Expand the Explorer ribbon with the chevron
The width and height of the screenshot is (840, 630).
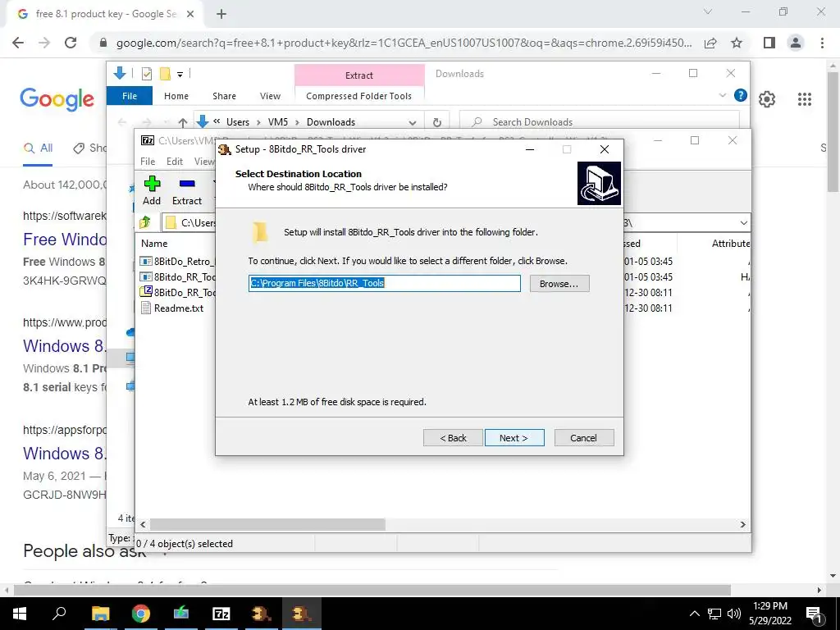[x=722, y=95]
